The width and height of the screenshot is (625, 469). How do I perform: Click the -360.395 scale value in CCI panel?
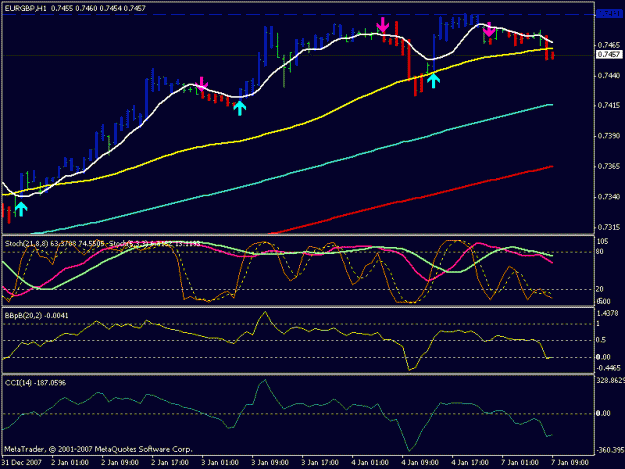(x=610, y=450)
